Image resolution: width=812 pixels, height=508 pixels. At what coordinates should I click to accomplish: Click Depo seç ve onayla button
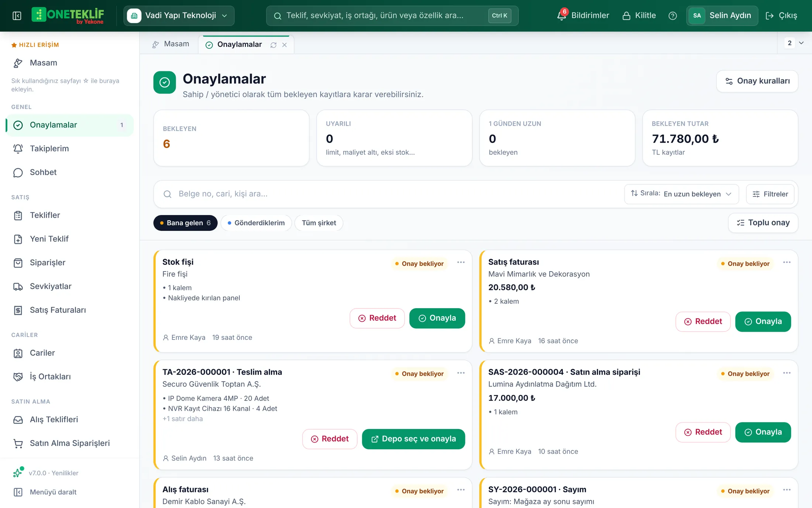pyautogui.click(x=413, y=439)
